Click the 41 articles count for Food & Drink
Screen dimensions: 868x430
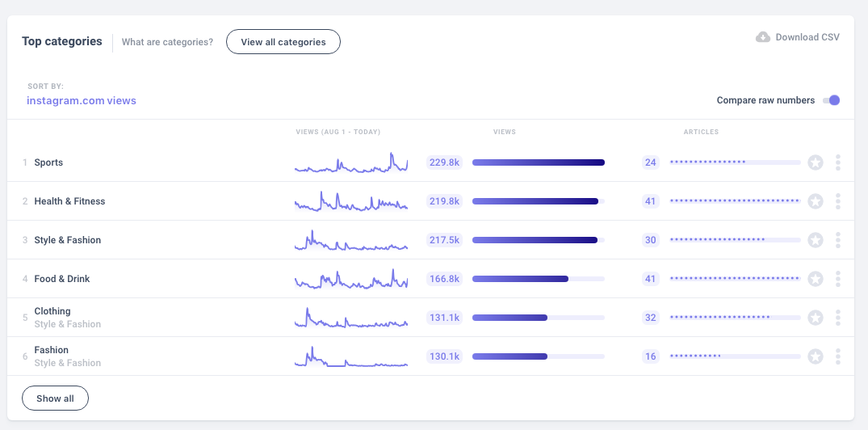pos(650,279)
